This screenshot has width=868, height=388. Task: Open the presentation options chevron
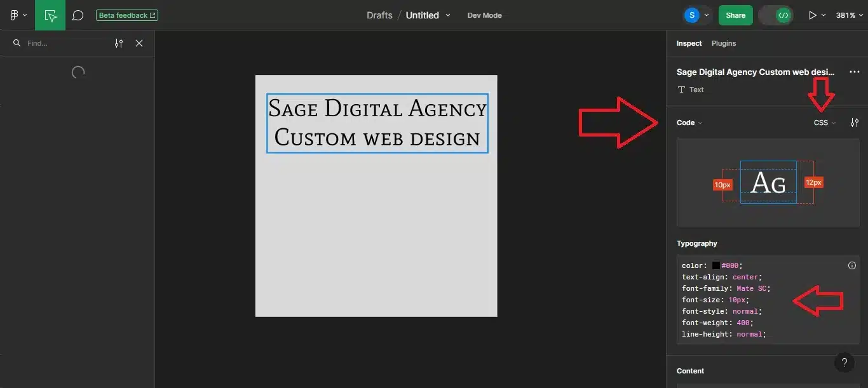point(824,15)
